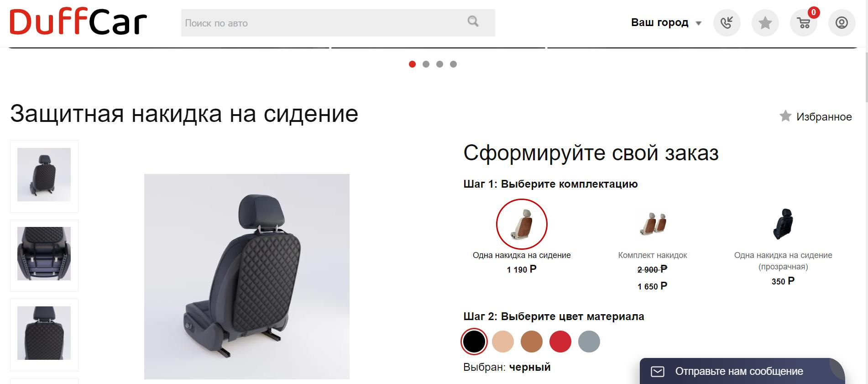Image resolution: width=868 pixels, height=384 pixels.
Task: Open the shopping cart icon
Action: tap(804, 23)
